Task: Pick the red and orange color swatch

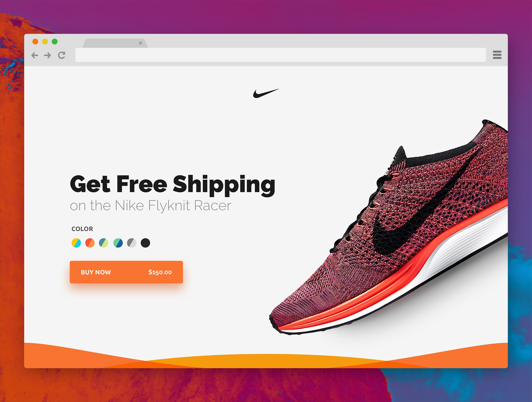Action: (90, 243)
